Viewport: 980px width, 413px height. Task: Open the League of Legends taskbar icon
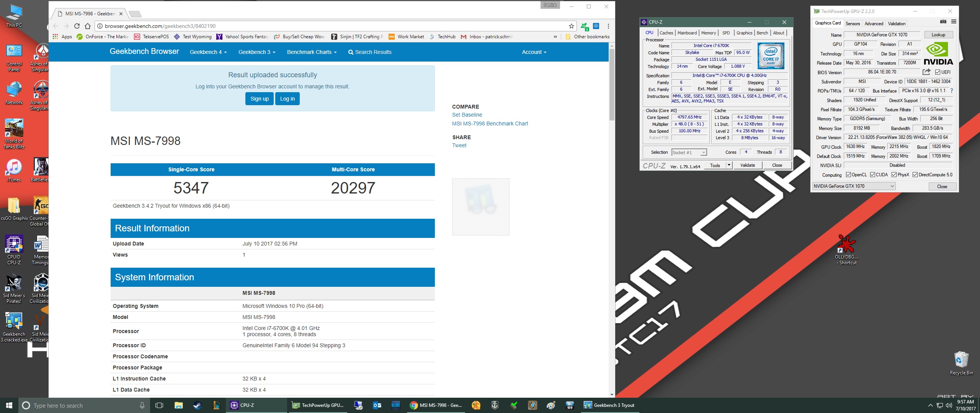[x=216, y=405]
